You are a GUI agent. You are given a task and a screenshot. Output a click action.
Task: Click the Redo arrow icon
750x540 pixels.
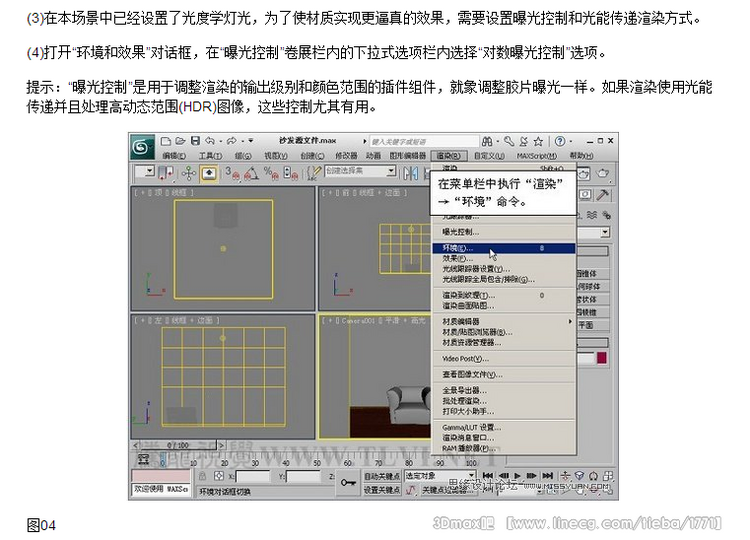click(x=232, y=141)
